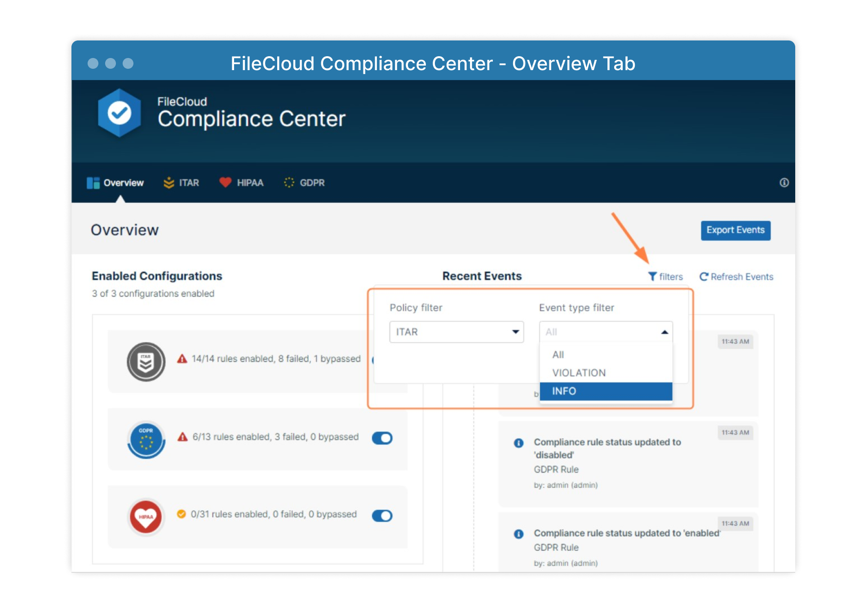This screenshot has height=615, width=868.
Task: Click the GDPR blue badge icon
Action: click(146, 440)
